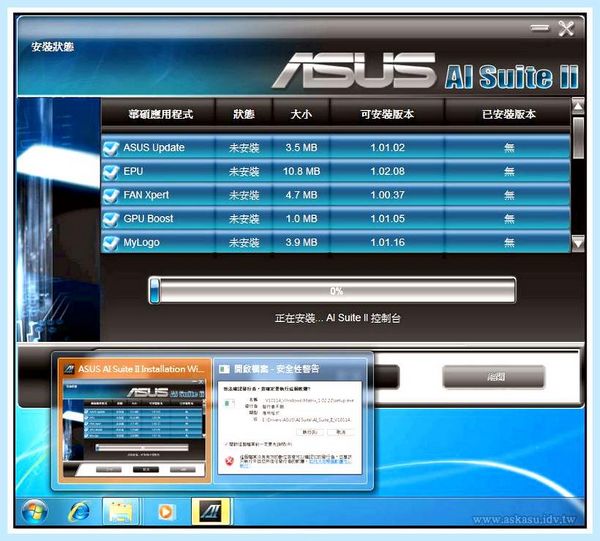Image resolution: width=600 pixels, height=541 pixels.
Task: Open Windows Media Player from taskbar
Action: 165,512
